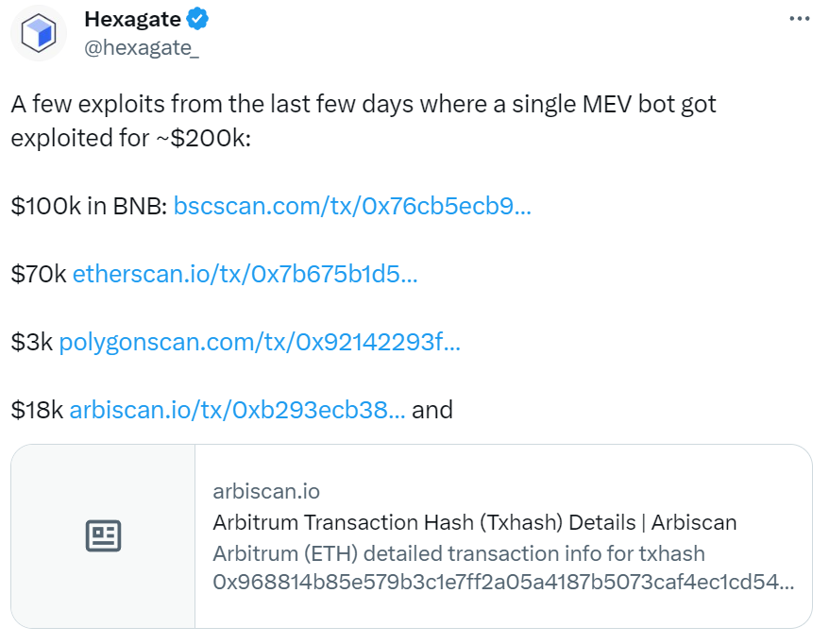Click the card description about detailed transaction info
The height and width of the screenshot is (644, 829).
tap(458, 553)
